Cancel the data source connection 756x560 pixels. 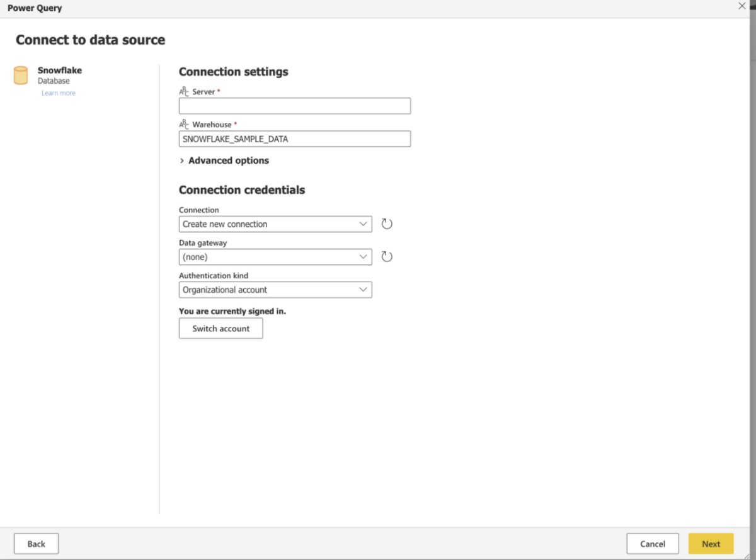click(653, 544)
